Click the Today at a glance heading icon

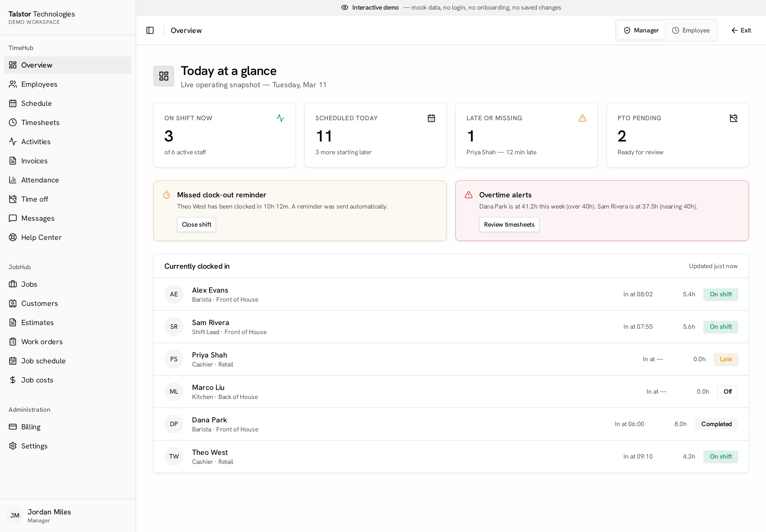click(x=164, y=76)
